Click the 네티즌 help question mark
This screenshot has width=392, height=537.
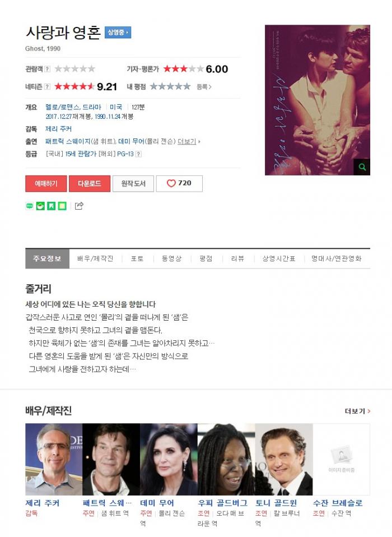point(48,86)
